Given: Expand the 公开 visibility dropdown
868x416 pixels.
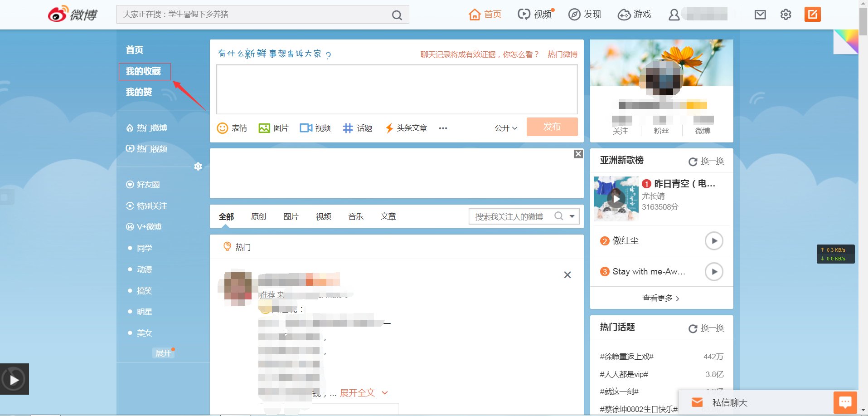Looking at the screenshot, I should pos(505,128).
